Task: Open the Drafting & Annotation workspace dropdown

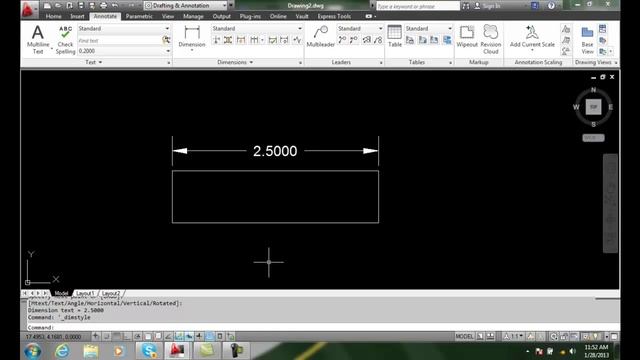Action: coord(186,6)
